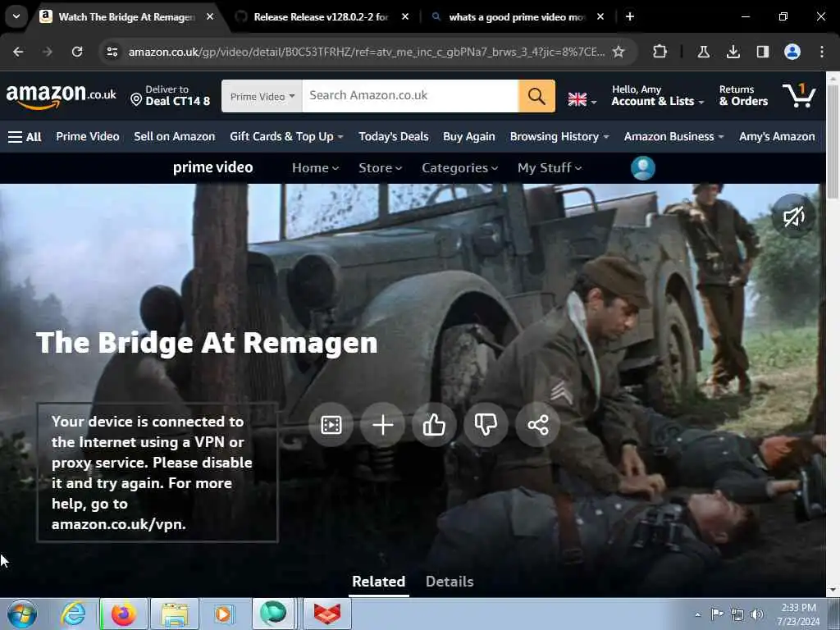Open Chrome three-dot menu
The width and height of the screenshot is (840, 630).
click(x=822, y=52)
